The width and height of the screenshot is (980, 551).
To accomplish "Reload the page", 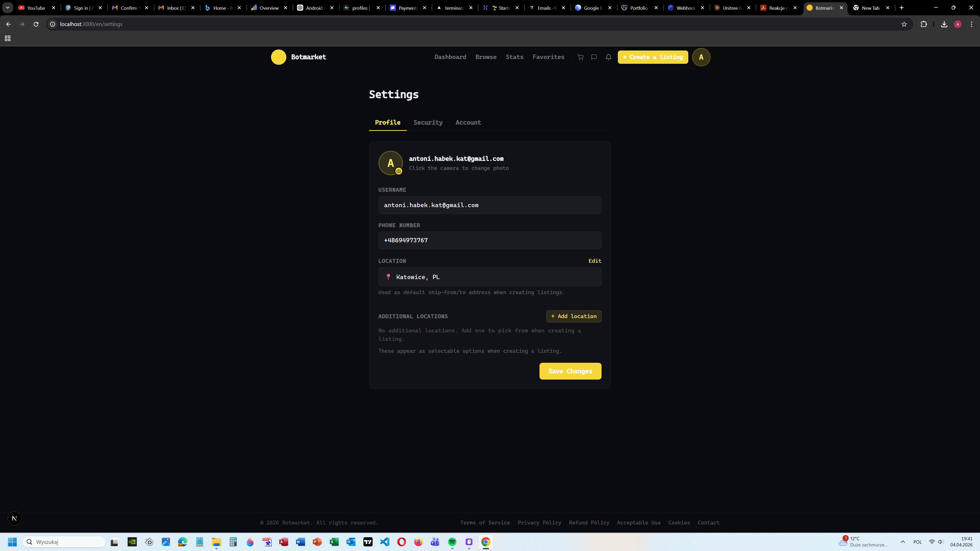I will pyautogui.click(x=36, y=24).
